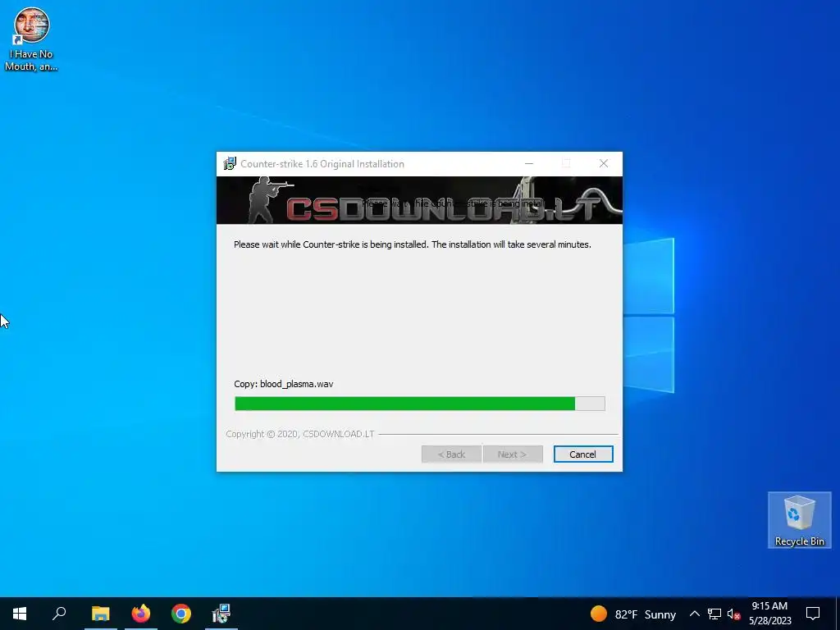The image size is (840, 630).
Task: Click the network status tray icon
Action: click(x=714, y=614)
